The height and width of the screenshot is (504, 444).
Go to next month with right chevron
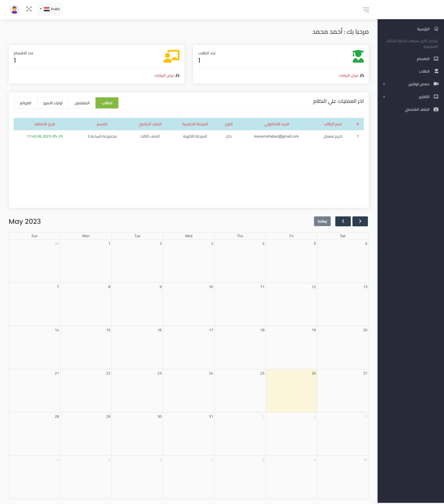point(360,221)
